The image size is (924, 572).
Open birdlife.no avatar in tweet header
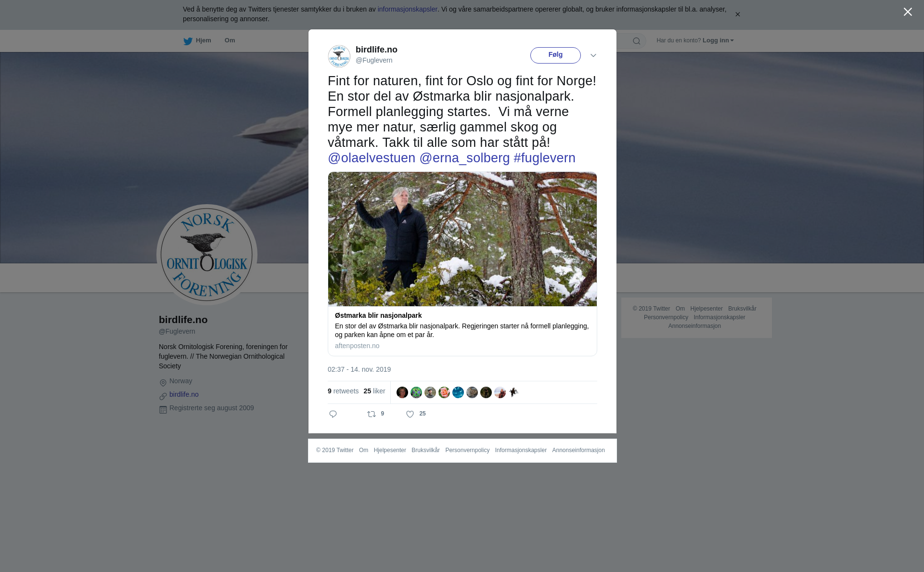point(339,56)
